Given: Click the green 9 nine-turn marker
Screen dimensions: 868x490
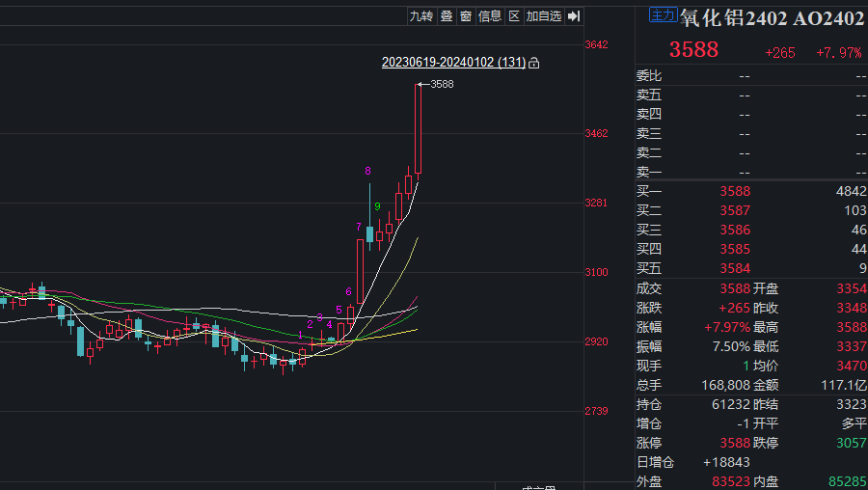Looking at the screenshot, I should [x=377, y=206].
